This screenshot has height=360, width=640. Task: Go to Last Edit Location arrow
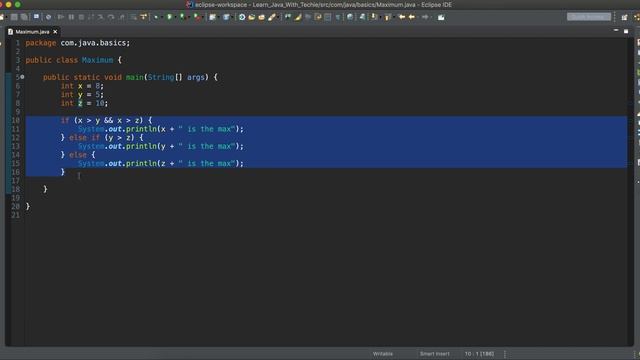click(402, 17)
